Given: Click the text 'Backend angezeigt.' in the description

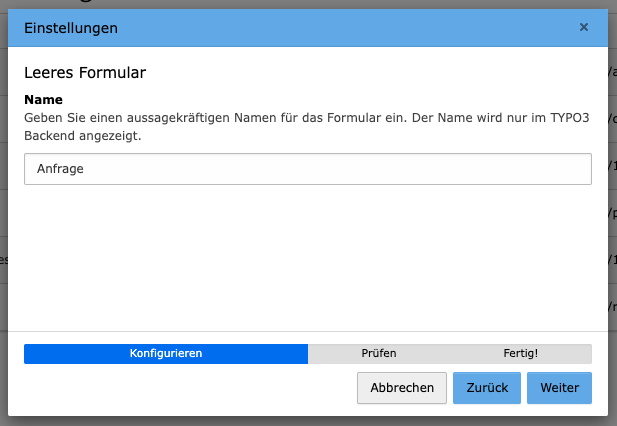Looking at the screenshot, I should (x=83, y=136).
